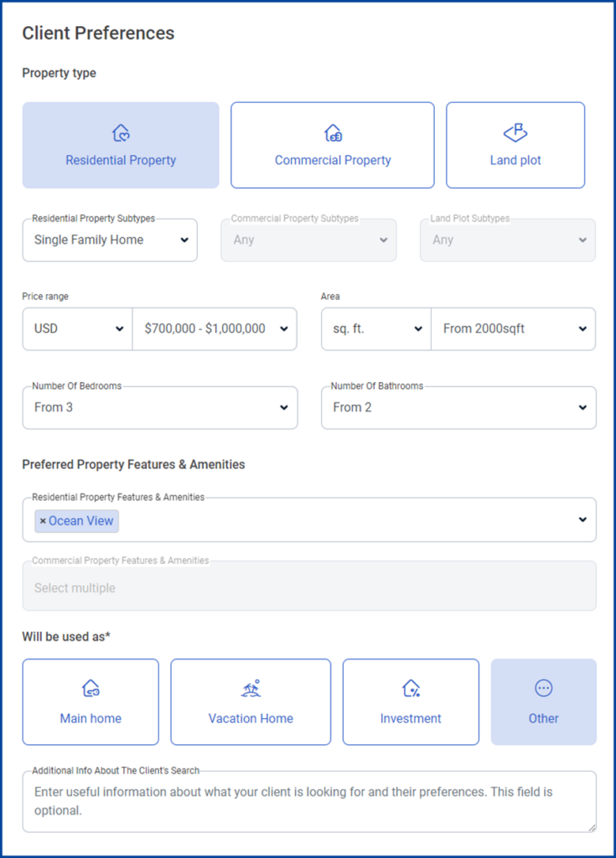Screen dimensions: 616x858
Task: Open the Number Of Bedrooms dropdown
Action: (x=160, y=408)
